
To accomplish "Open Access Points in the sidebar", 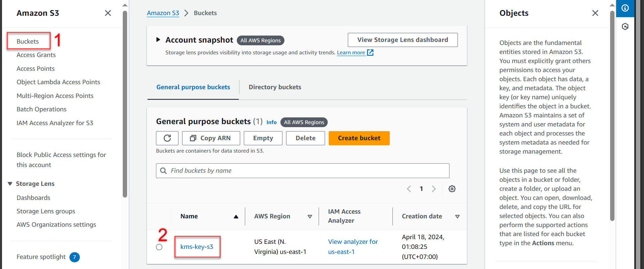I will [x=36, y=69].
